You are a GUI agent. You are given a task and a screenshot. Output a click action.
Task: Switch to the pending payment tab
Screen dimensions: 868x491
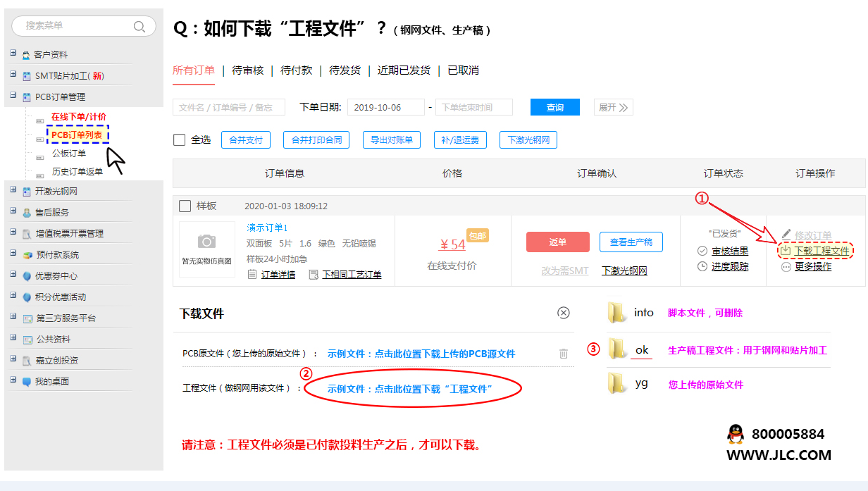[x=296, y=70]
